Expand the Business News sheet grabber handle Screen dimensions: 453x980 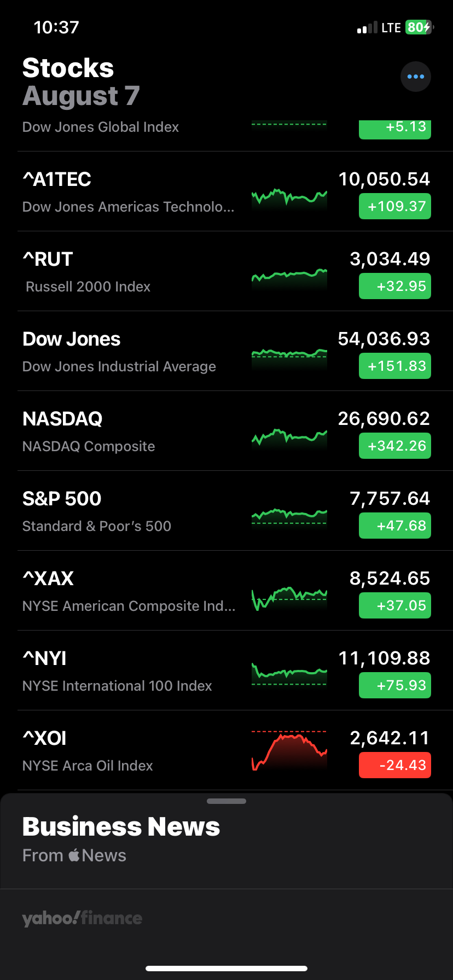226,801
